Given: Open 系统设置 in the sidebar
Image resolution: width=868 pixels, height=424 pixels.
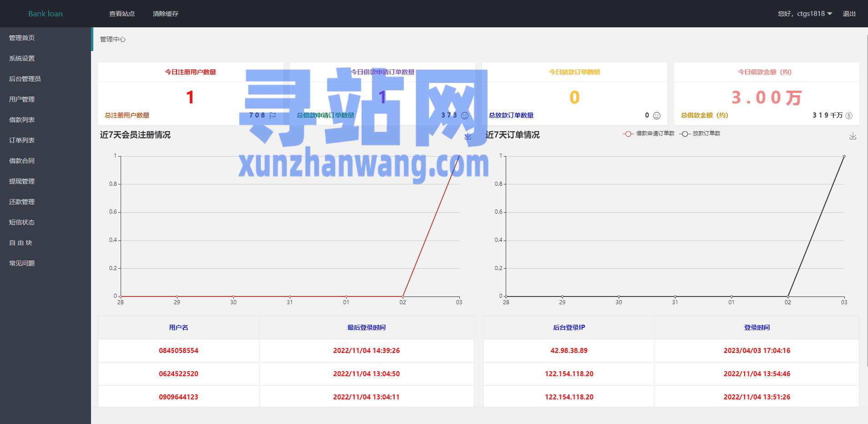Looking at the screenshot, I should pos(22,58).
